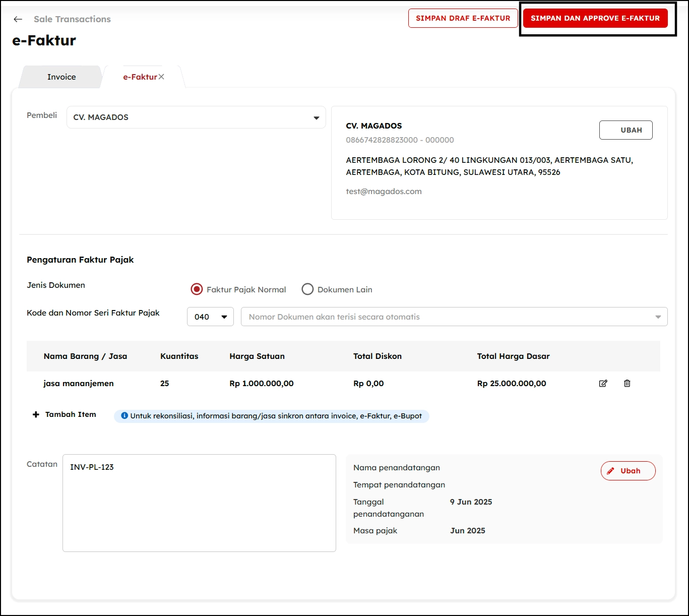Viewport: 689px width, 616px height.
Task: Select Faktur Pajak Normal radio option
Action: click(x=197, y=289)
